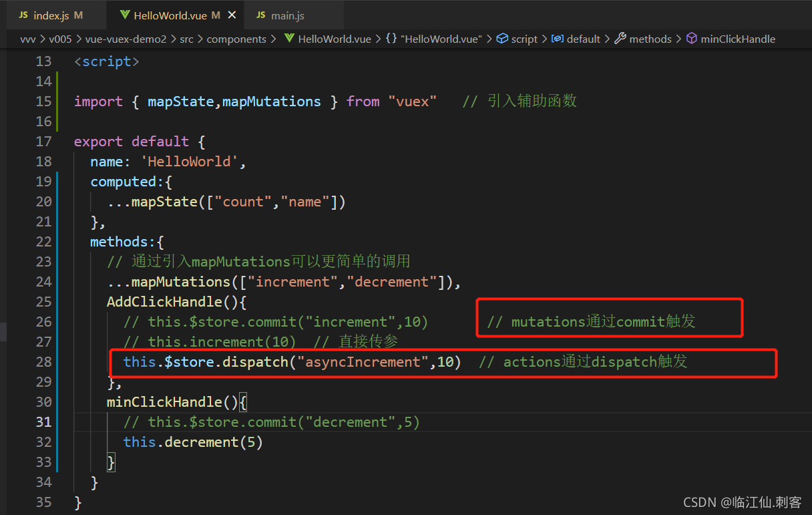Switch to the main.js editor tab
The height and width of the screenshot is (515, 812).
[x=292, y=15]
